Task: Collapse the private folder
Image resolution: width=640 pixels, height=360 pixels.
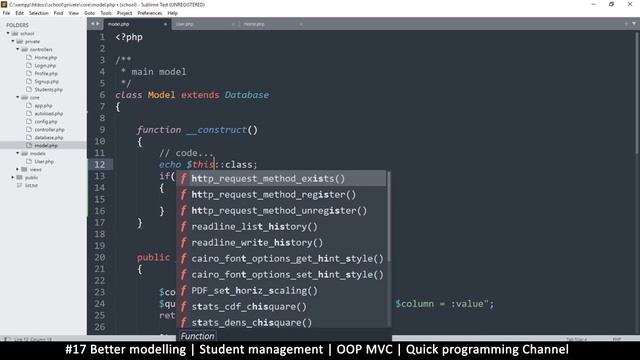Action: [x=13, y=42]
